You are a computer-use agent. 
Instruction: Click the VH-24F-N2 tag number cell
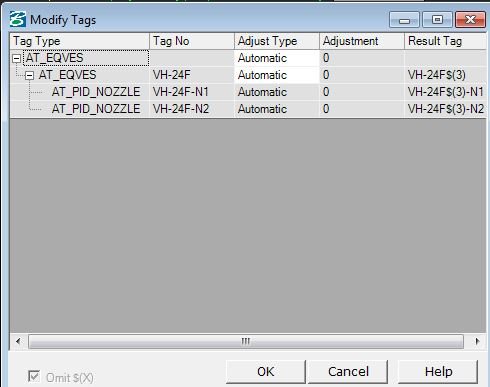point(192,109)
